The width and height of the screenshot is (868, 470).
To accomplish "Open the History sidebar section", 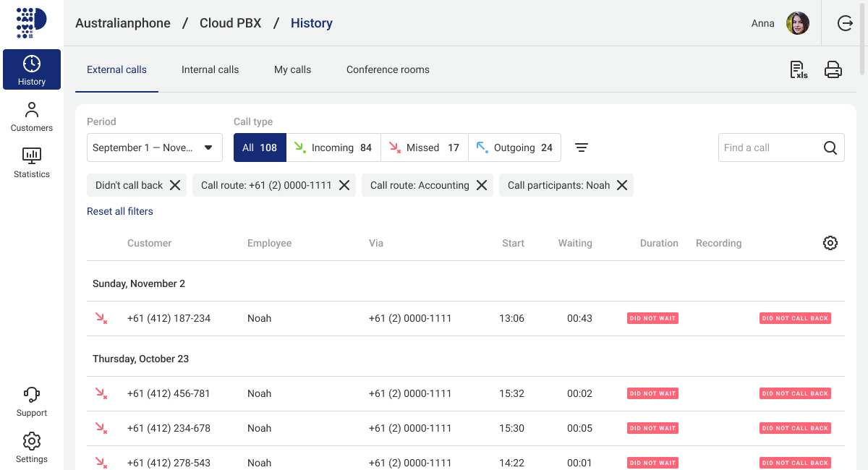I will point(32,69).
